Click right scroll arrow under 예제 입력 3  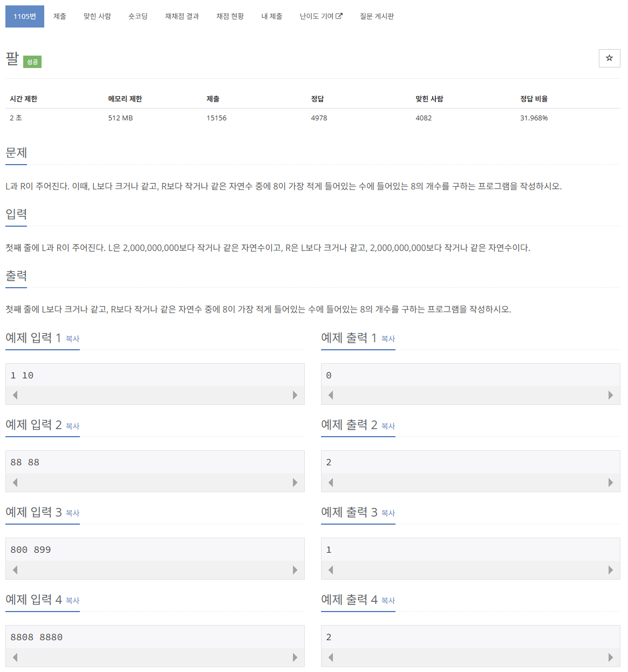click(295, 570)
